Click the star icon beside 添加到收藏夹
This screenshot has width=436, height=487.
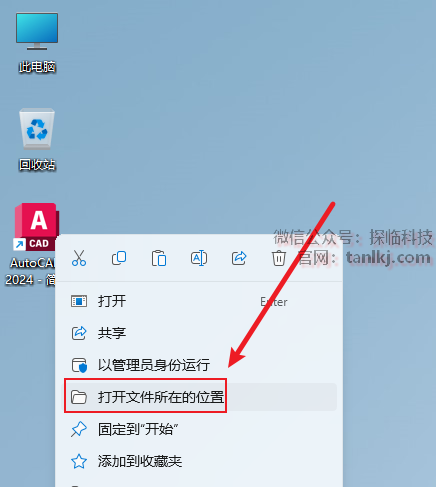[x=79, y=461]
